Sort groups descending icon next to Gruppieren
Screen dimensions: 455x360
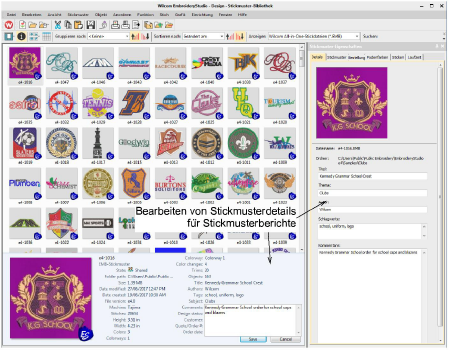145,36
